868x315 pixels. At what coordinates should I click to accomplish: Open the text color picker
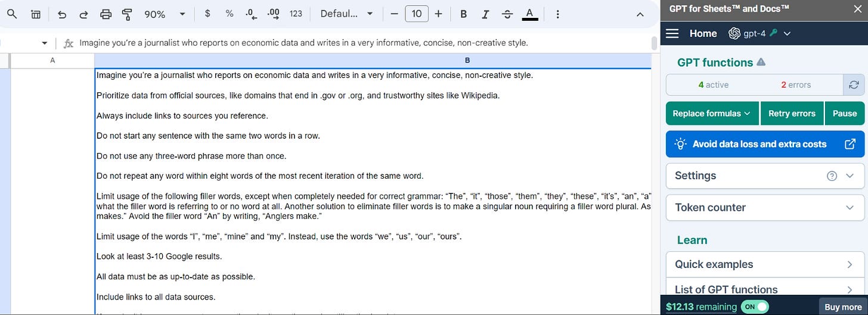(529, 14)
